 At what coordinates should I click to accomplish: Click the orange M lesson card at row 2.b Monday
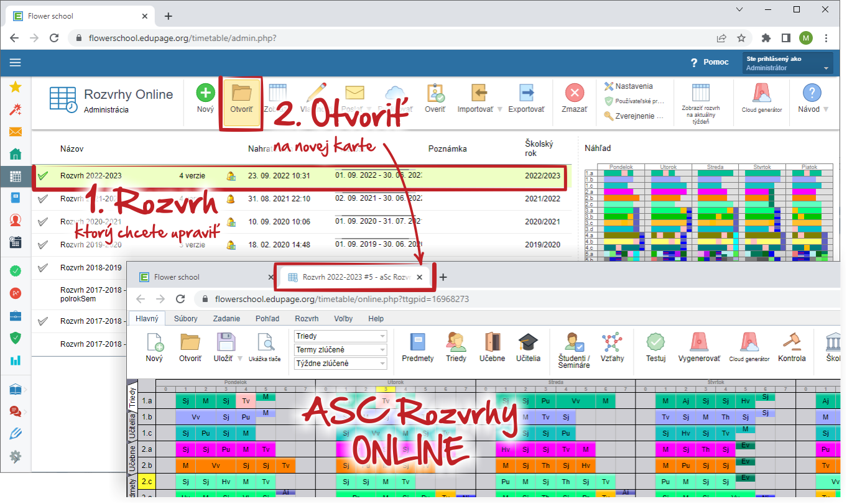pos(185,465)
